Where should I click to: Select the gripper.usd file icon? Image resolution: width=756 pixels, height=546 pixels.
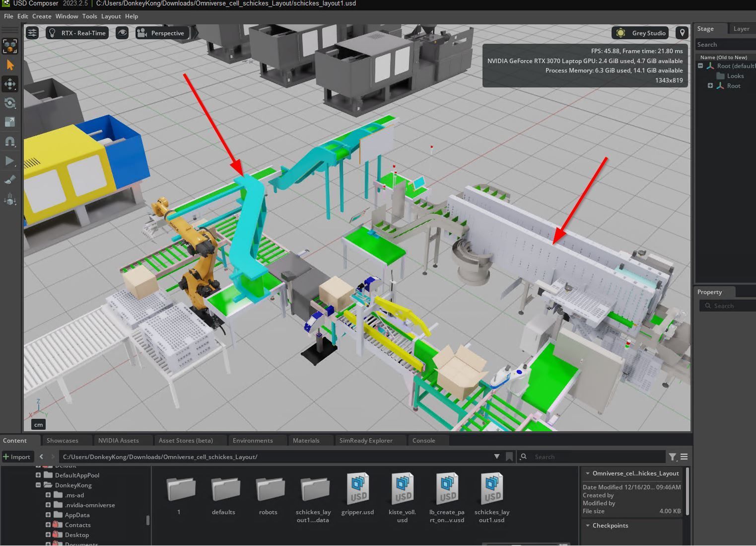[358, 487]
